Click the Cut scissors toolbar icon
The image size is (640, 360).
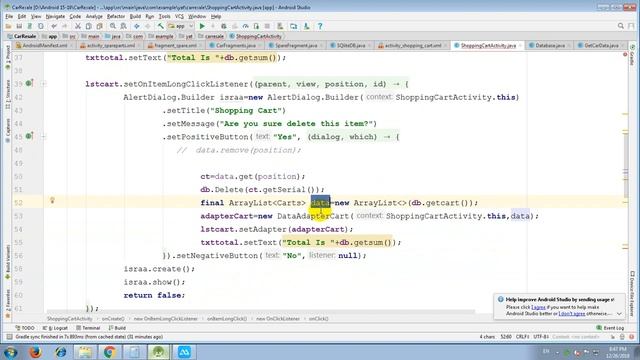pyautogui.click(x=78, y=26)
